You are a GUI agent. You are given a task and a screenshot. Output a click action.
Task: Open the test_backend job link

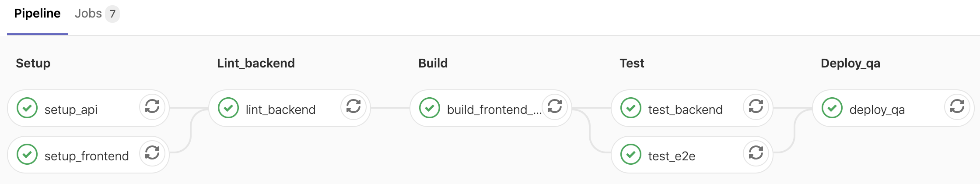685,110
